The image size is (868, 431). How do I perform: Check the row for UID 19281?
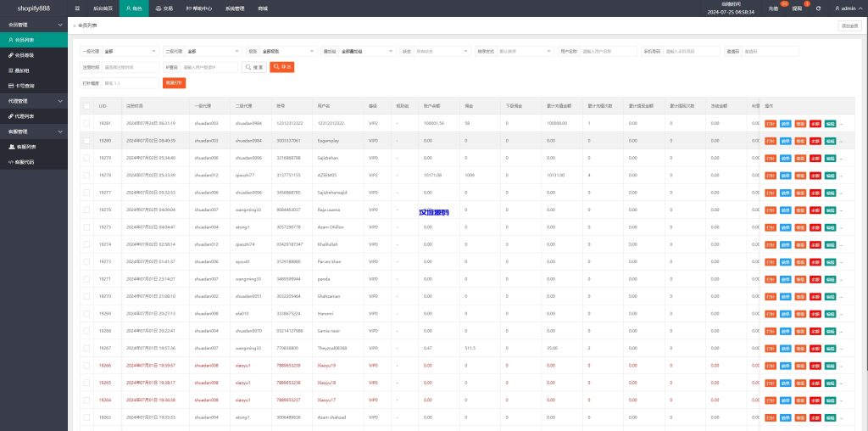tap(86, 123)
